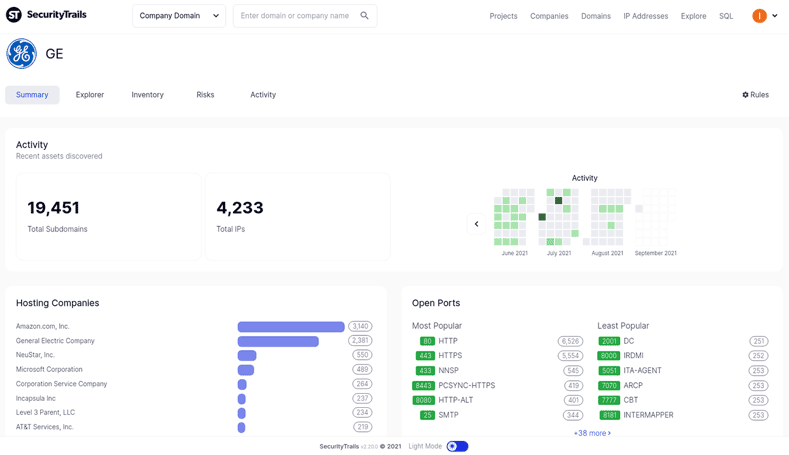The height and width of the screenshot is (455, 789).
Task: Expand the +38 more ports link
Action: pos(592,433)
